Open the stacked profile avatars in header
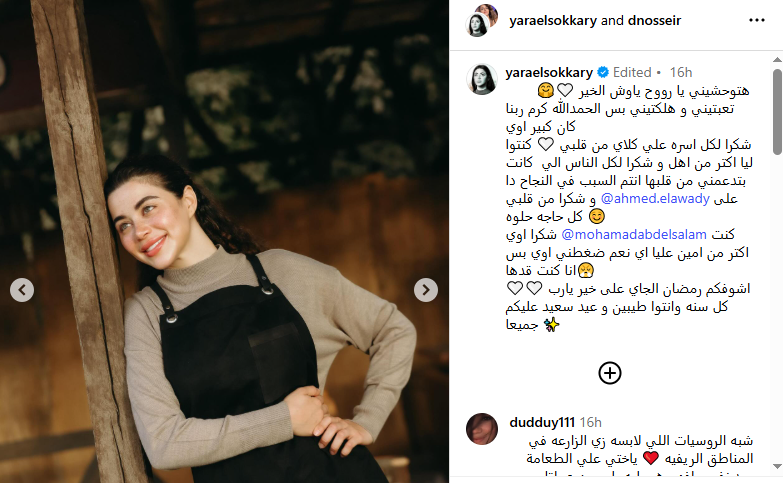Viewport: 783px width, 483px height. [x=482, y=20]
